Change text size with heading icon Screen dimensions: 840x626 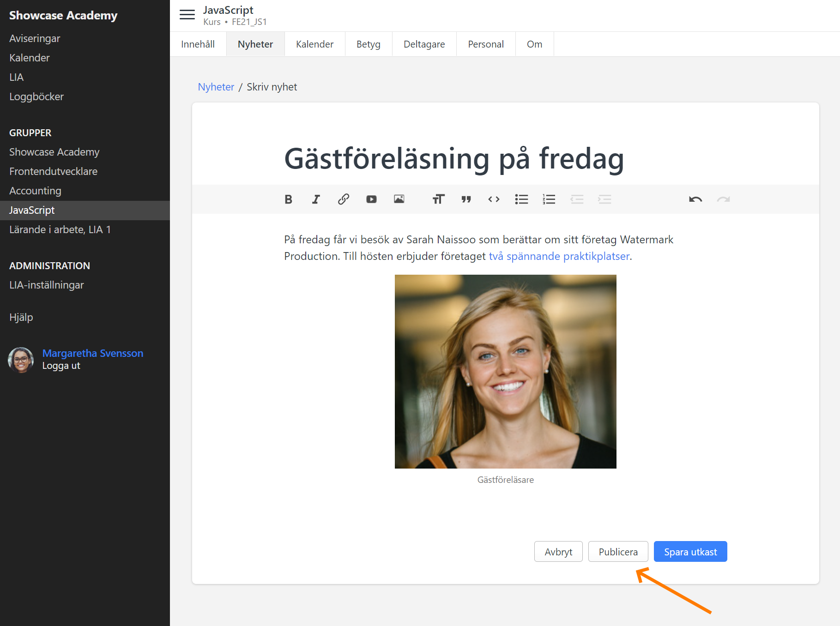pos(438,199)
